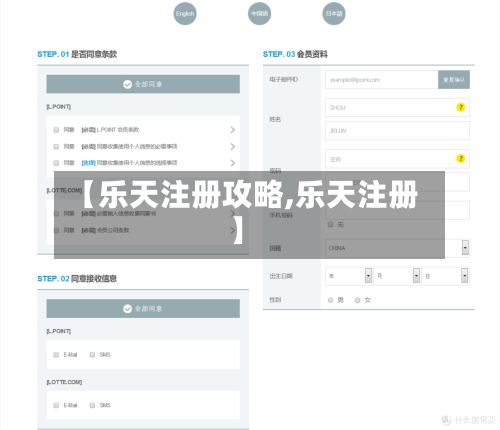
Task: Click the JIELUN given name field
Action: point(397,131)
